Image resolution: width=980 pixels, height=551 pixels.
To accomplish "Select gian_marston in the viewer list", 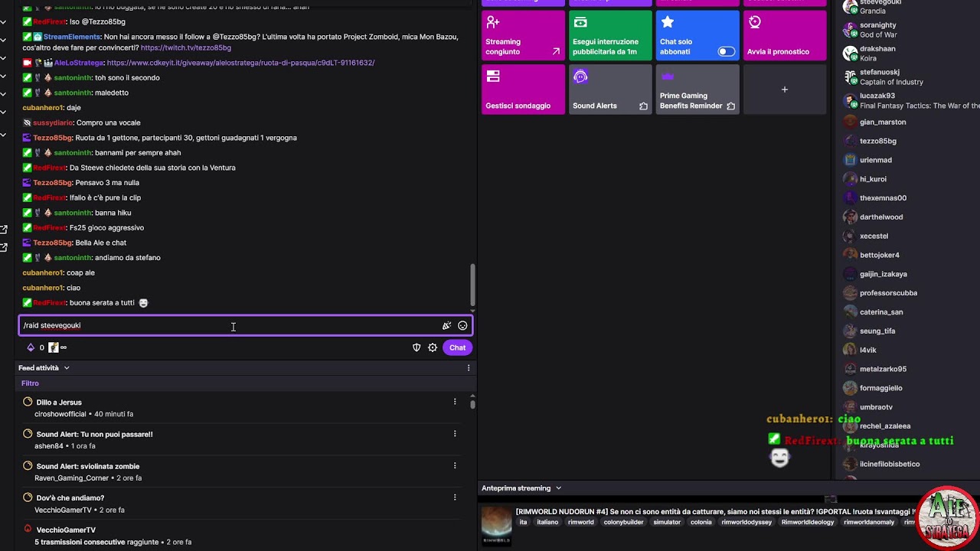I will (x=883, y=122).
